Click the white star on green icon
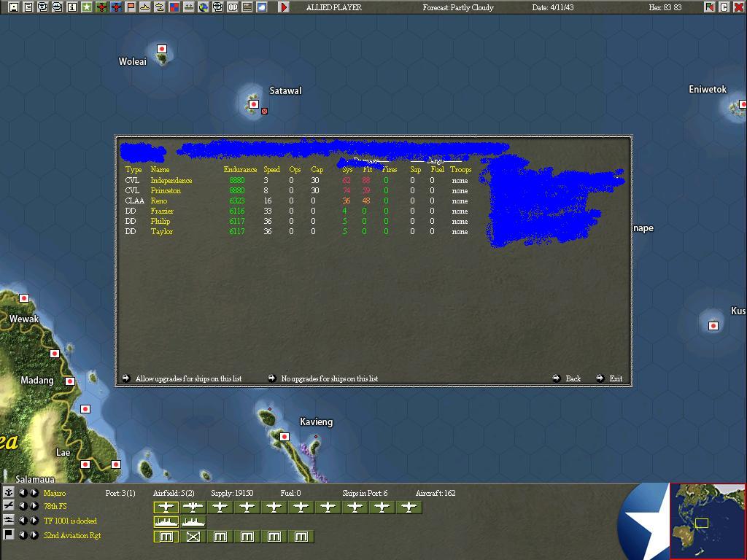The width and height of the screenshot is (747, 560). tap(87, 7)
